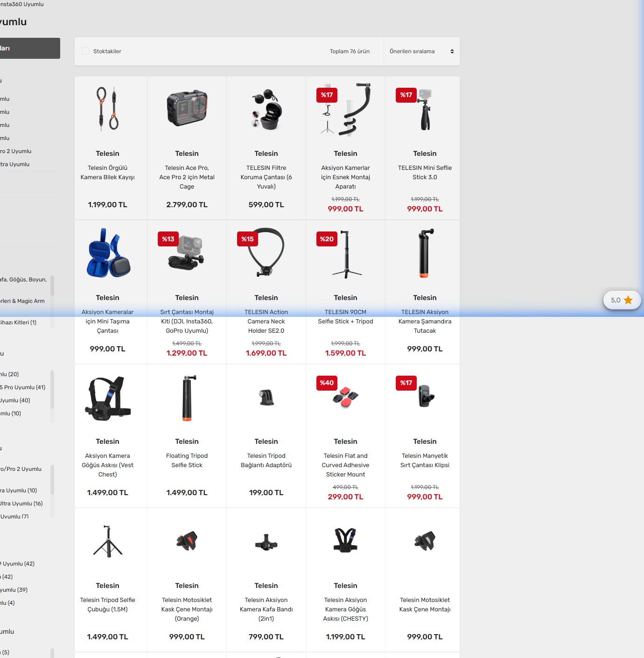Click the Telesin brand above Ace Pro Metal Cage

[187, 154]
